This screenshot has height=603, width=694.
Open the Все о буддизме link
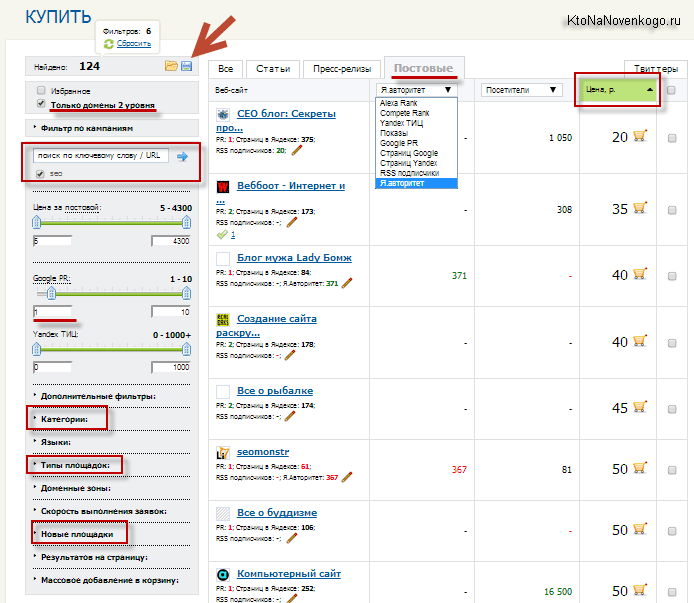click(x=277, y=513)
